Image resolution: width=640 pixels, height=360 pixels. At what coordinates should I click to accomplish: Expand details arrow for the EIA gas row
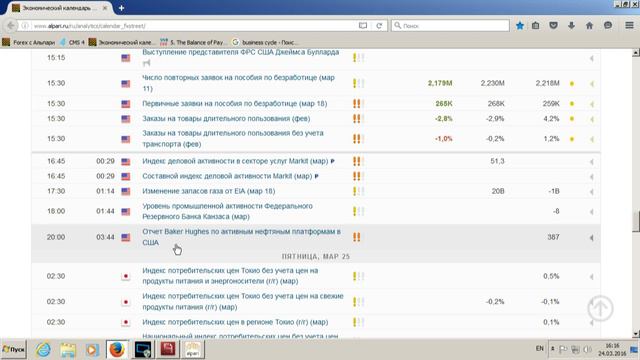[x=591, y=192]
